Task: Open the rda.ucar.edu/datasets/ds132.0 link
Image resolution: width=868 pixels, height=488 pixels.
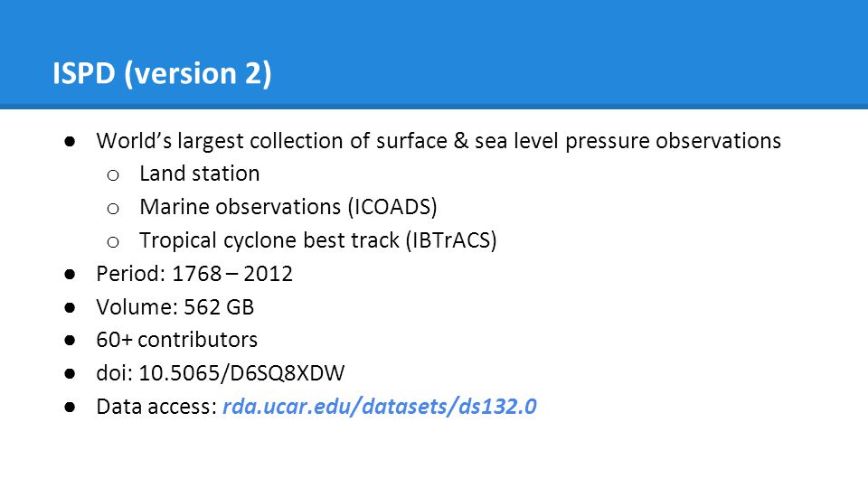Action: pos(379,407)
